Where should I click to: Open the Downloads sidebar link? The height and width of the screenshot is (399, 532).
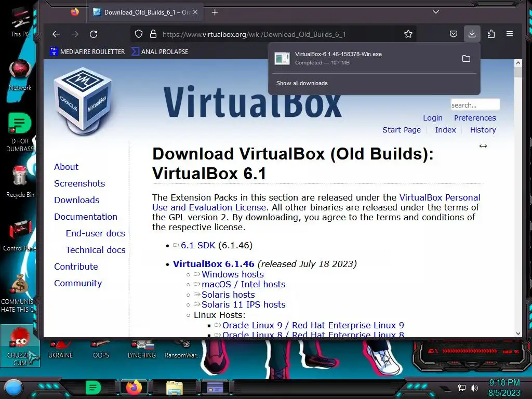77,200
